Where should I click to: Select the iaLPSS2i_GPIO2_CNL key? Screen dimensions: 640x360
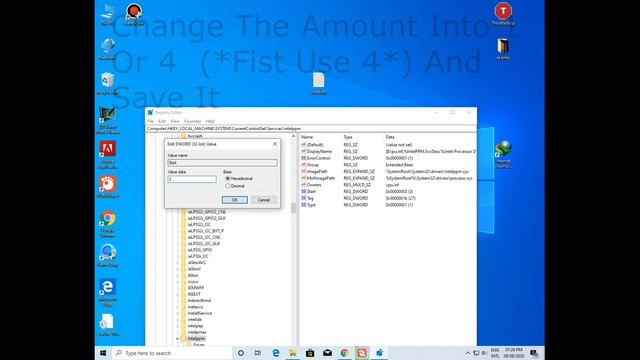[207, 212]
